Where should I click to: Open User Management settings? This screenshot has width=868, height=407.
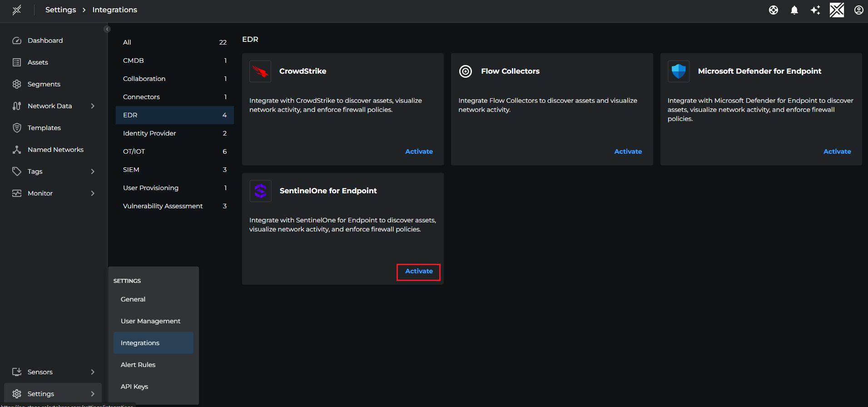(x=150, y=321)
